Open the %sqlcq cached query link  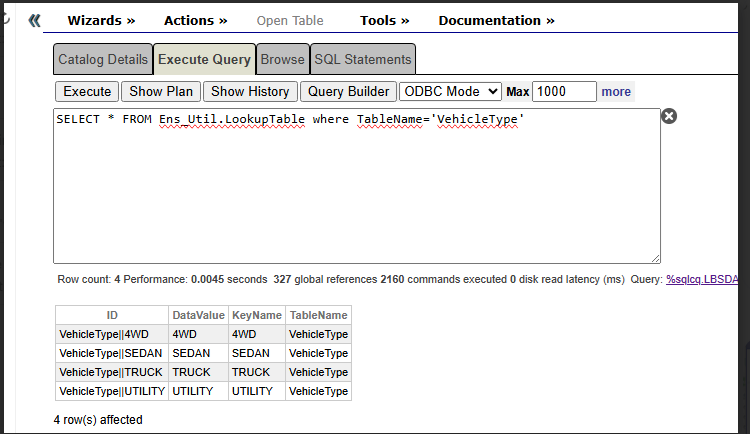coord(707,279)
